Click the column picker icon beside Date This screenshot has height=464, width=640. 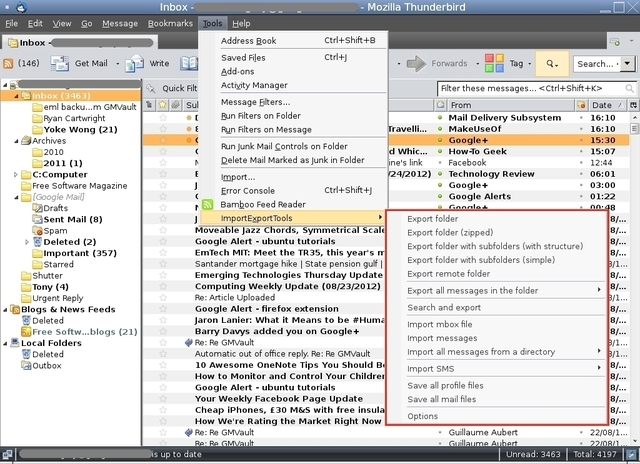tap(633, 105)
